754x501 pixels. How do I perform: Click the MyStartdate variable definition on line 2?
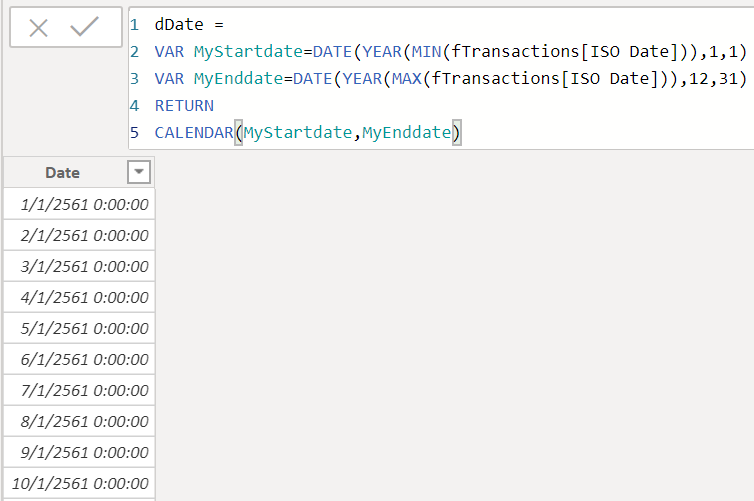click(248, 51)
